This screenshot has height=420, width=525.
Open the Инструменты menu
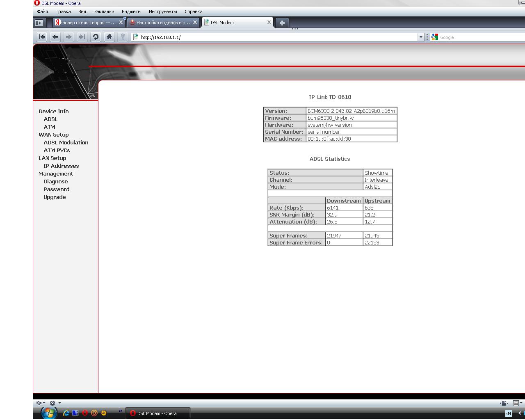click(x=163, y=11)
